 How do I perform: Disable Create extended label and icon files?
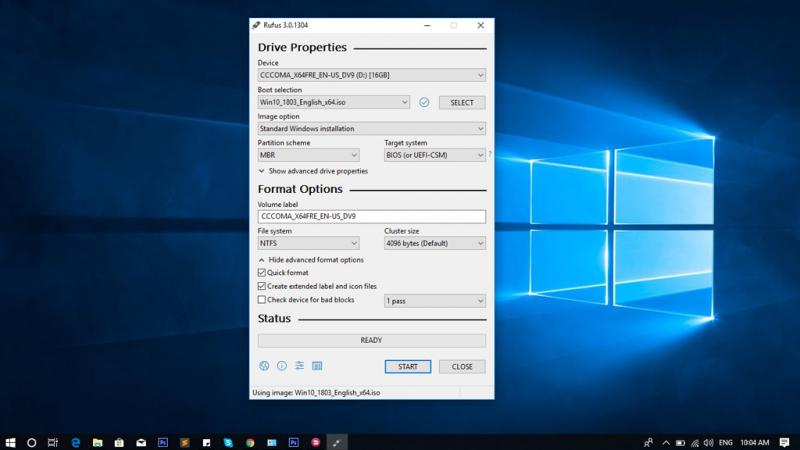click(262, 286)
